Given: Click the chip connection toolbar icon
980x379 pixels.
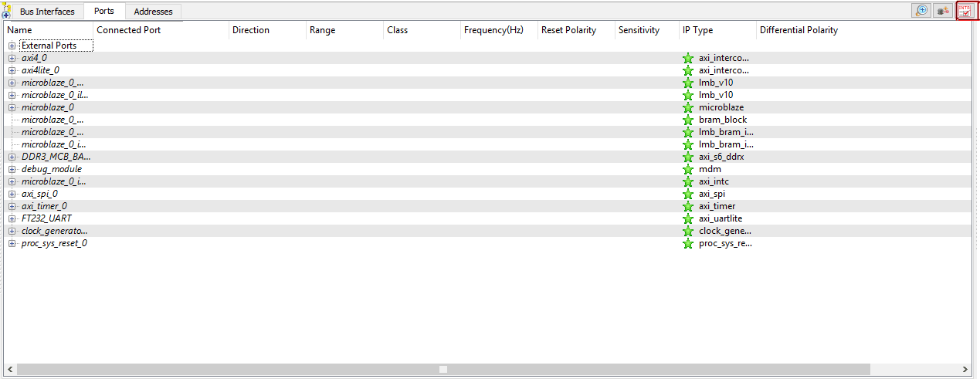Looking at the screenshot, I should [x=942, y=11].
